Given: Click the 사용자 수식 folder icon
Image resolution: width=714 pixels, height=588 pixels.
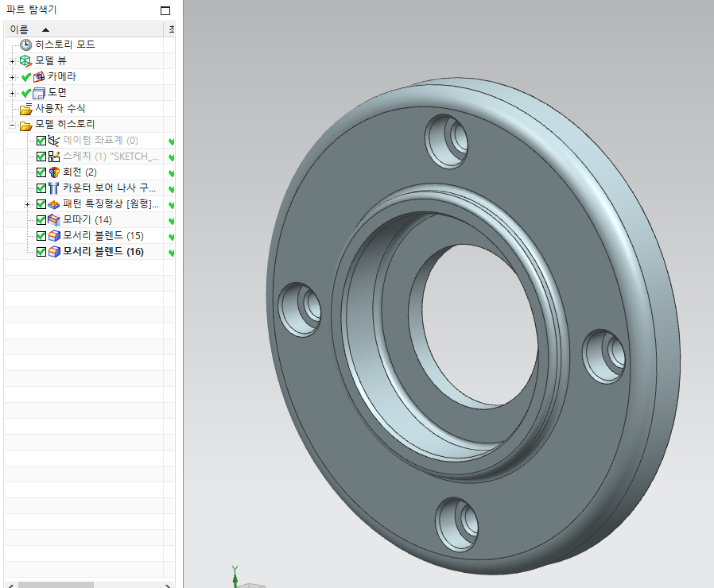Looking at the screenshot, I should pyautogui.click(x=26, y=108).
